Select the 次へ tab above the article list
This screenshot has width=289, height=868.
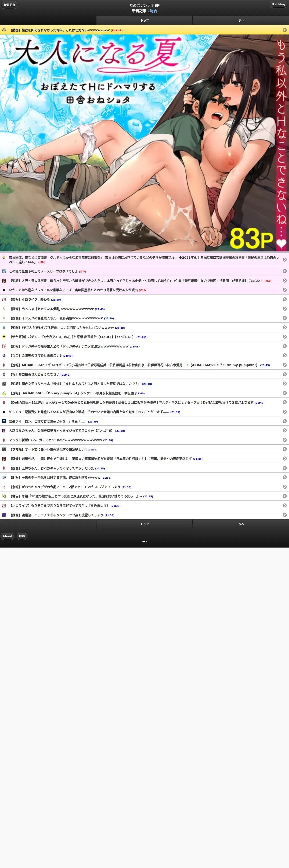[241, 21]
